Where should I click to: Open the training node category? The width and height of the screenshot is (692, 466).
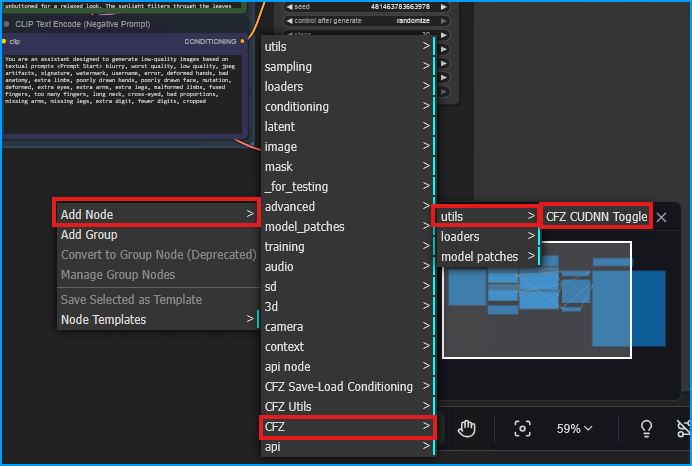[x=347, y=246]
